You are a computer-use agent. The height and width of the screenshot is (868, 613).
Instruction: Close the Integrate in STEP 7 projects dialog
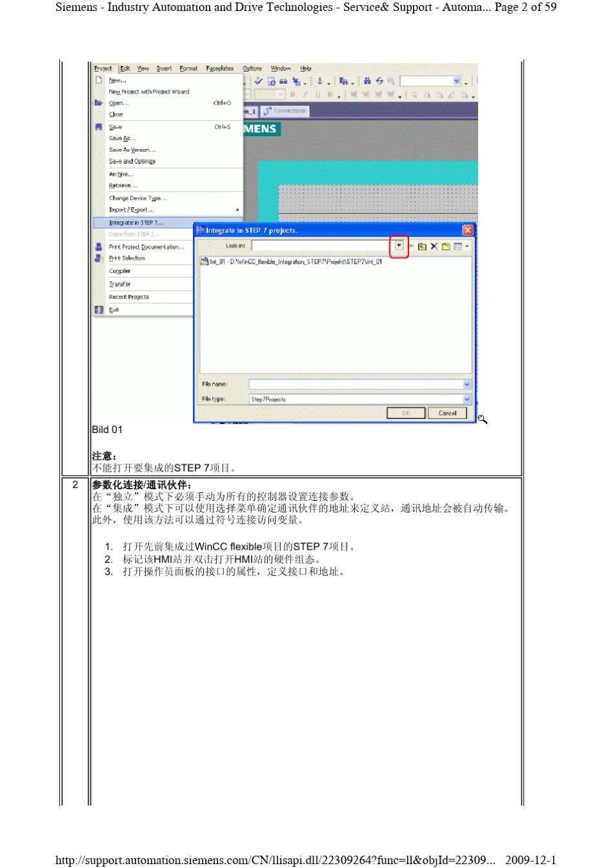point(468,230)
